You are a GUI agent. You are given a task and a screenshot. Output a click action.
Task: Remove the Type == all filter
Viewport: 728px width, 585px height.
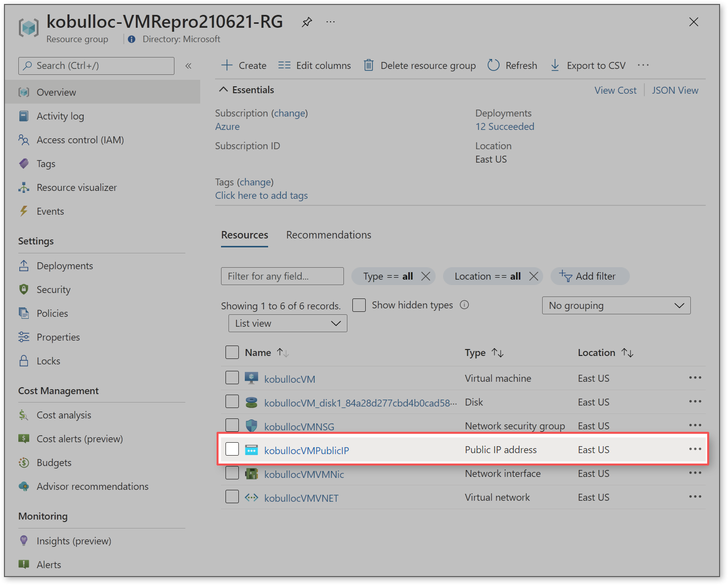[426, 276]
